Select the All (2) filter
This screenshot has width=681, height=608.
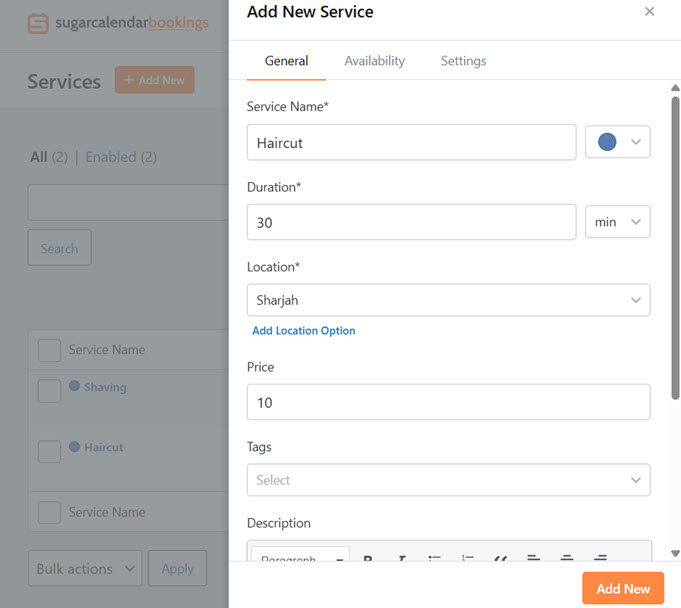point(49,157)
